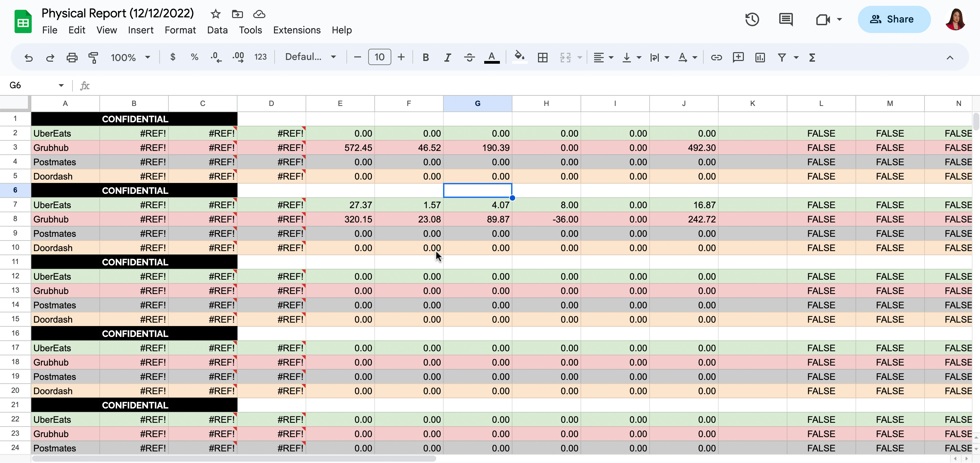Click the add comment icon in toolbar
The width and height of the screenshot is (980, 463).
(738, 58)
